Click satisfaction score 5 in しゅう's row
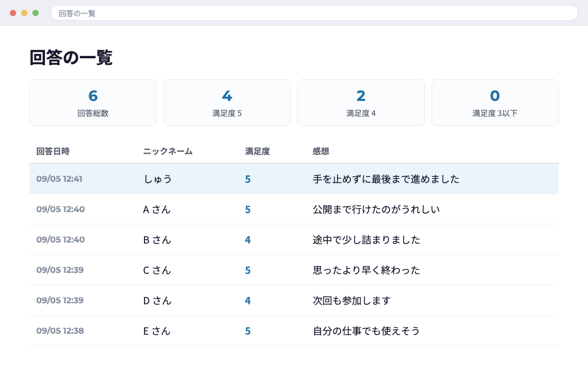 (x=248, y=179)
